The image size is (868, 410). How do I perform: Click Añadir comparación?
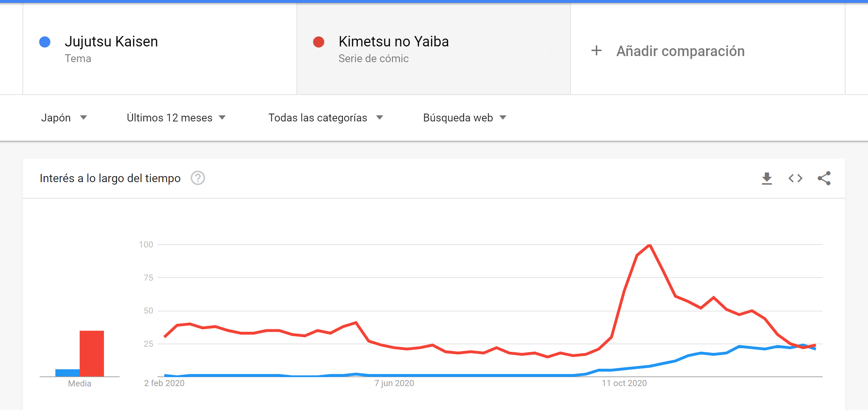[x=680, y=51]
